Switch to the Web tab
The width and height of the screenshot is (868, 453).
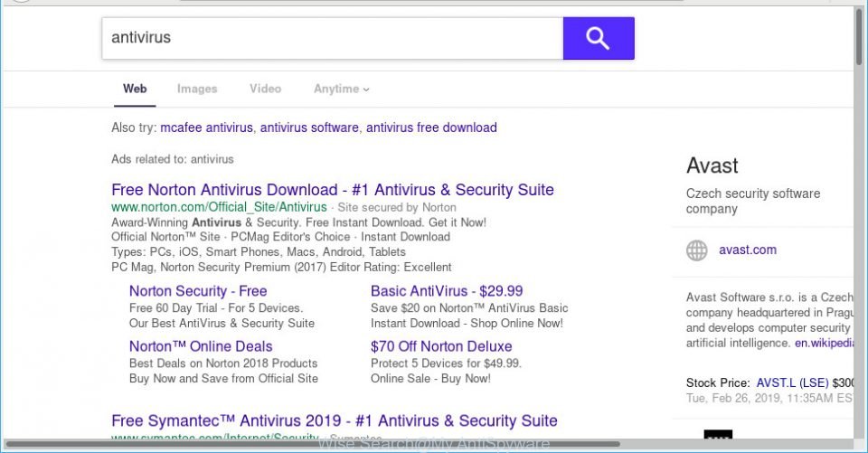coord(135,89)
